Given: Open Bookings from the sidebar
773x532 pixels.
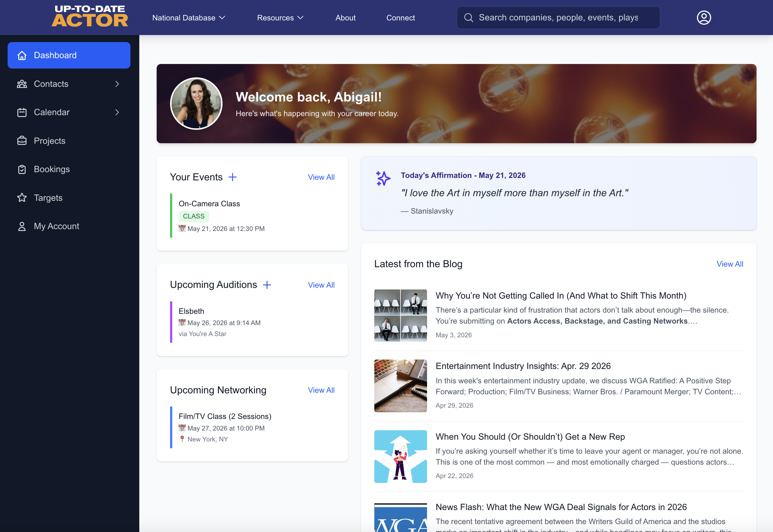Looking at the screenshot, I should coord(69,169).
